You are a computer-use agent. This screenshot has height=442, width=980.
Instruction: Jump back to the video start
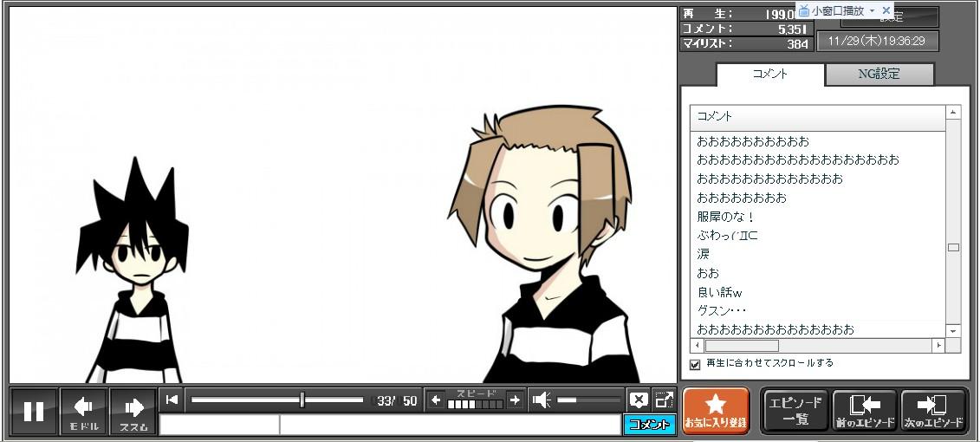[x=172, y=400]
